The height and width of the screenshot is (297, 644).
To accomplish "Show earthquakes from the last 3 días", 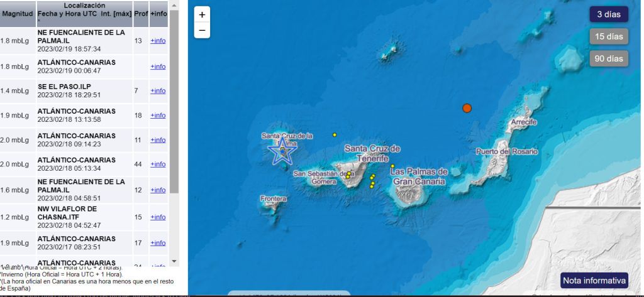I will [609, 14].
